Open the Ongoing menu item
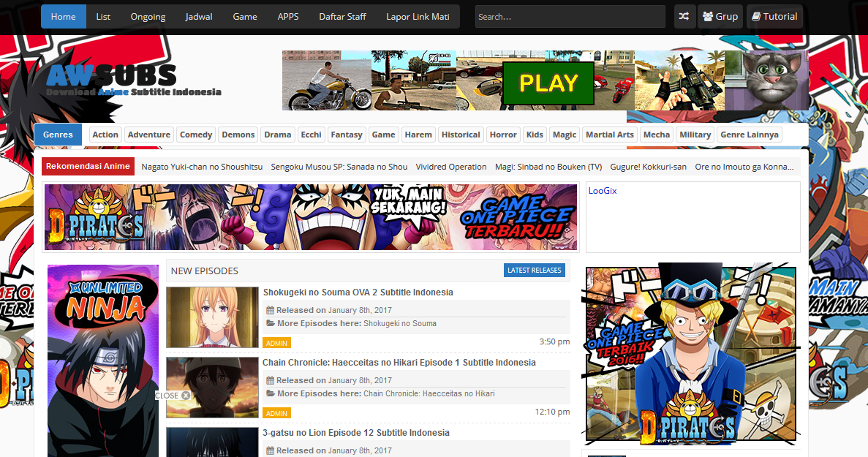Viewport: 868px width, 457px height. coord(148,17)
